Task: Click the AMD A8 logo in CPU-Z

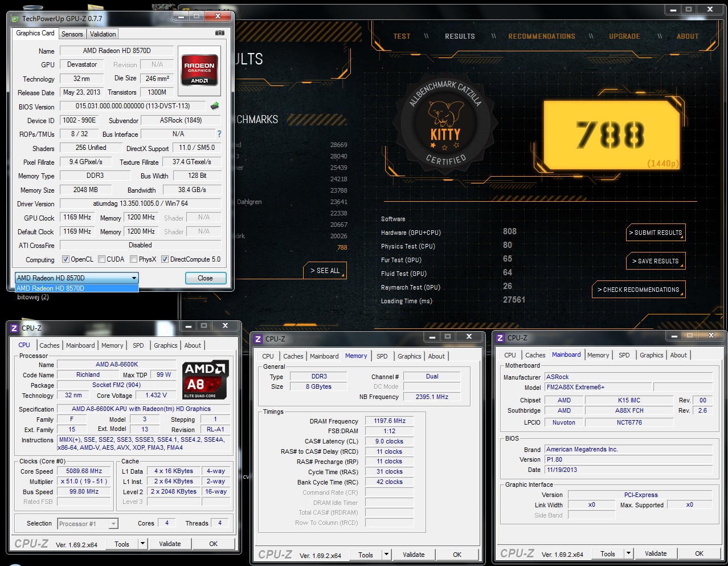Action: click(206, 380)
